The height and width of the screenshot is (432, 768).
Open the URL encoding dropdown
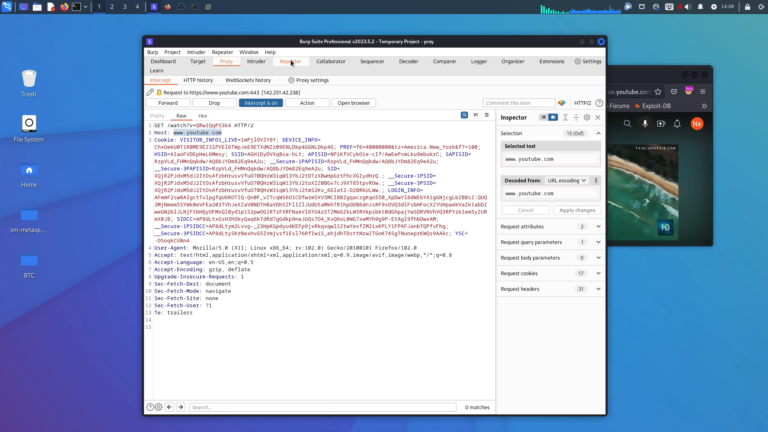pyautogui.click(x=567, y=181)
